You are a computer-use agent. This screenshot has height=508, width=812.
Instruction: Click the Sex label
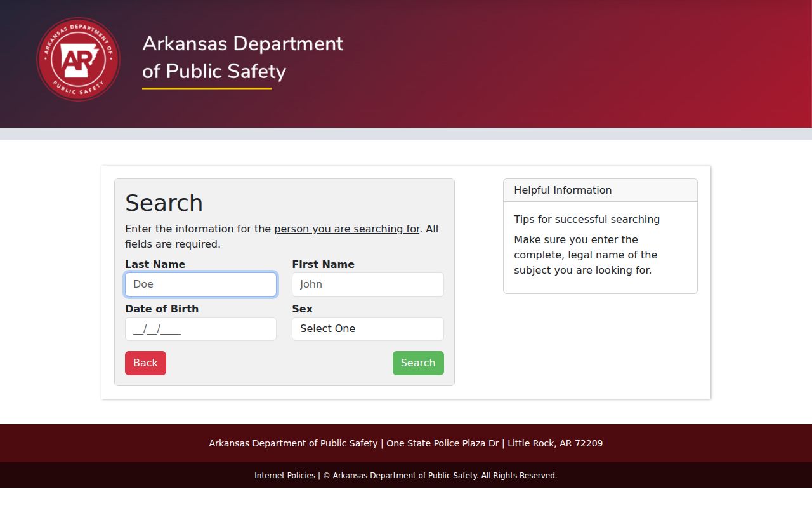(302, 309)
